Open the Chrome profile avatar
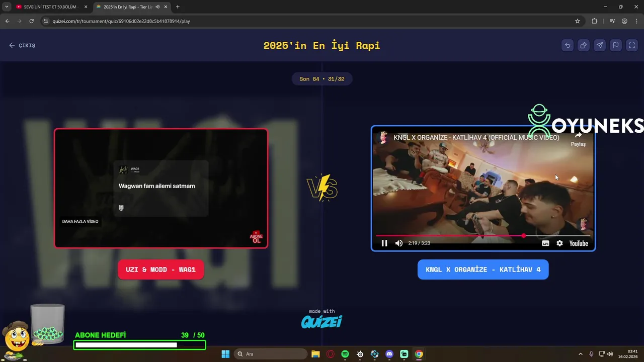 coord(624,21)
